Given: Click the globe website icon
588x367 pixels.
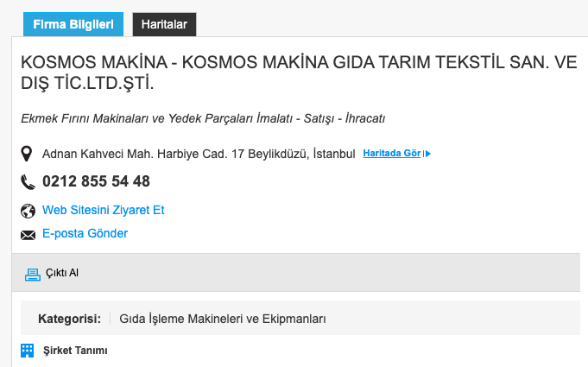Looking at the screenshot, I should (x=28, y=210).
